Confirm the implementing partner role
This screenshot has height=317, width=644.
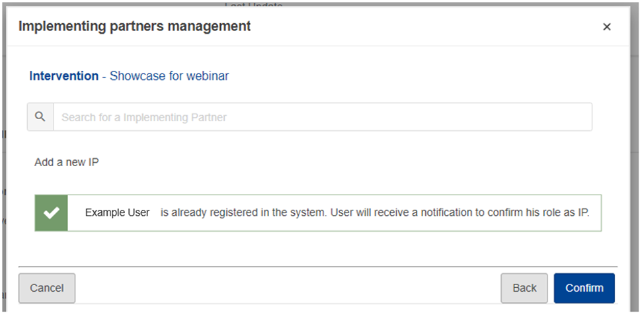(584, 288)
